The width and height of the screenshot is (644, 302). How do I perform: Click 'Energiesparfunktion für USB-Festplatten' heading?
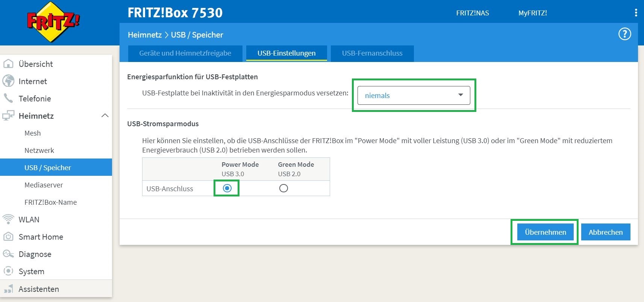[x=192, y=77]
